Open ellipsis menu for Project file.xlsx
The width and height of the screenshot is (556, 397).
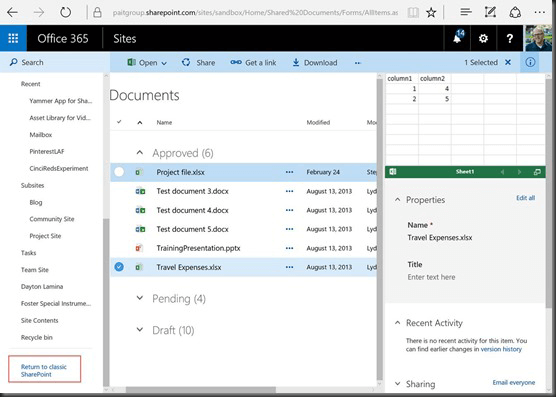click(289, 172)
